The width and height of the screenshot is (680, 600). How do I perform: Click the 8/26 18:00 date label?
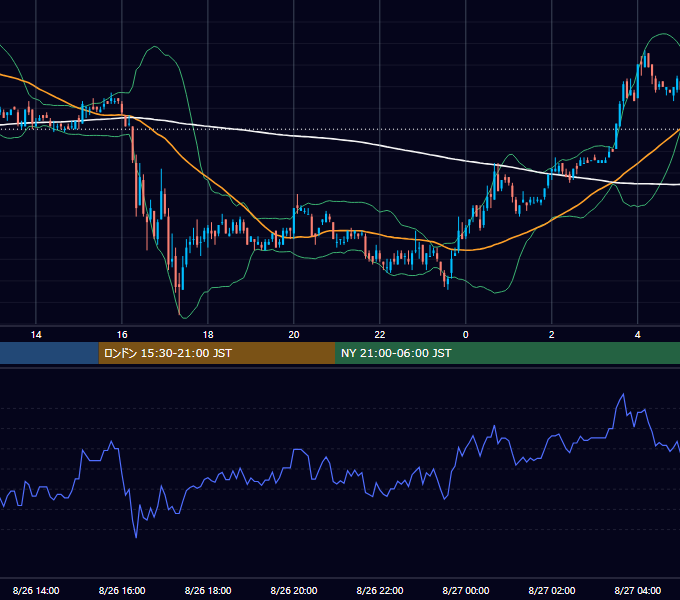[x=208, y=590]
